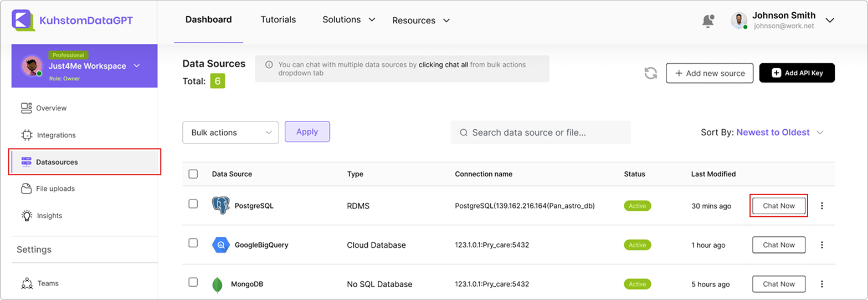Open the three-dot menu for GoogleBigQuery row
Screen dimensions: 868x300
pyautogui.click(x=822, y=245)
